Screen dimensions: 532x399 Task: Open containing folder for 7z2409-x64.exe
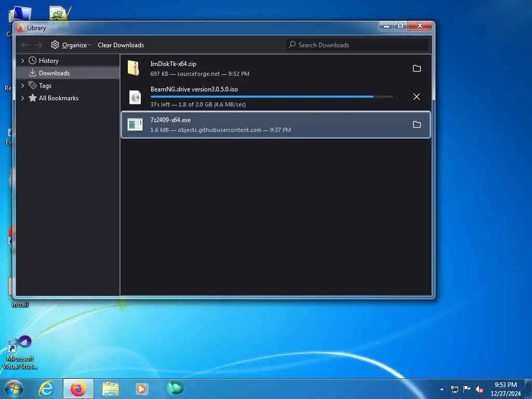(417, 125)
